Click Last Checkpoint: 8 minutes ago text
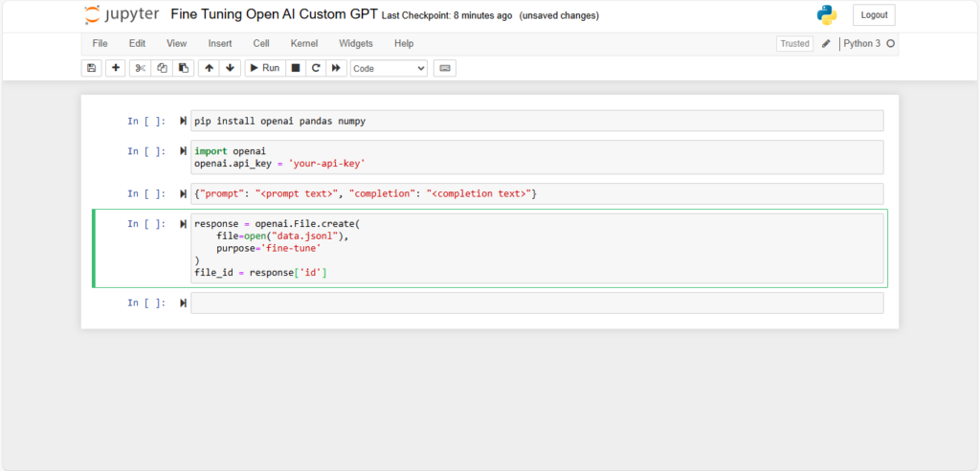Screen dimensions: 980x471 coord(447,15)
